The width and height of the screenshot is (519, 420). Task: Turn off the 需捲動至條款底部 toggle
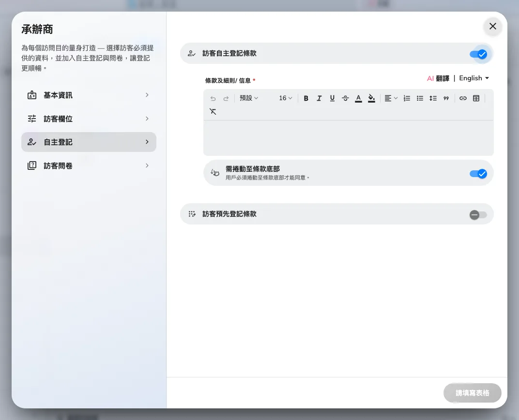(x=478, y=174)
